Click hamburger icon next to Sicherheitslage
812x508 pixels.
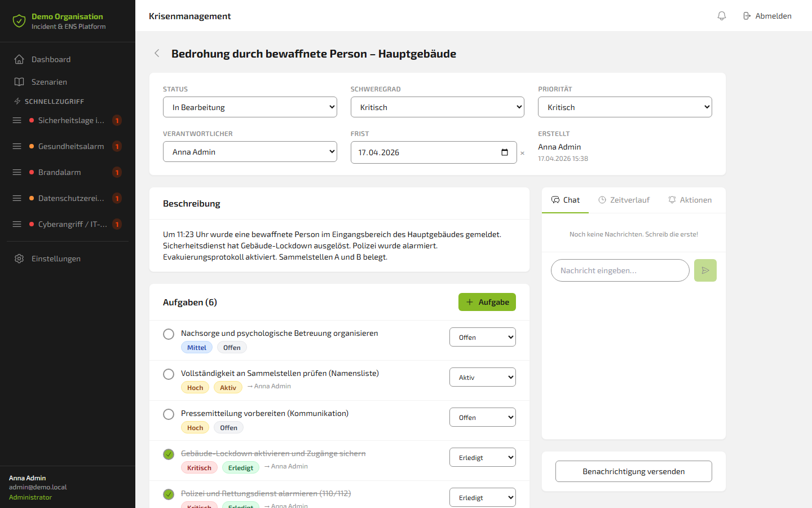click(x=17, y=120)
